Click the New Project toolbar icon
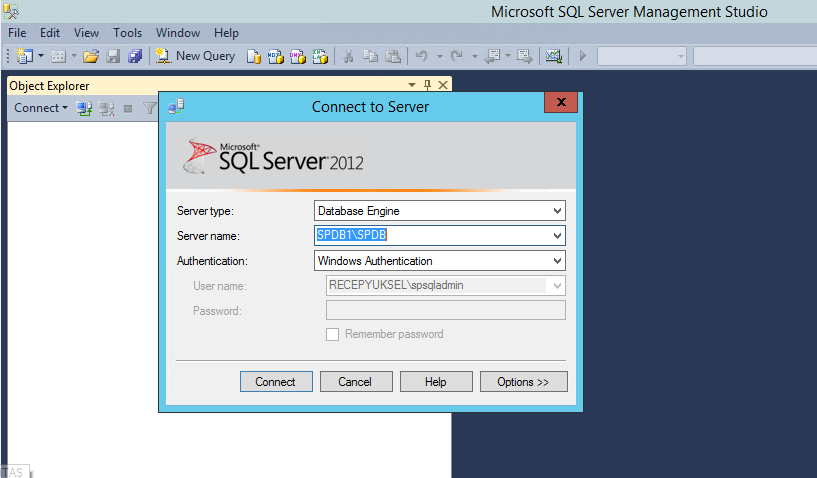Viewport: 817px width, 478px height. coord(24,56)
